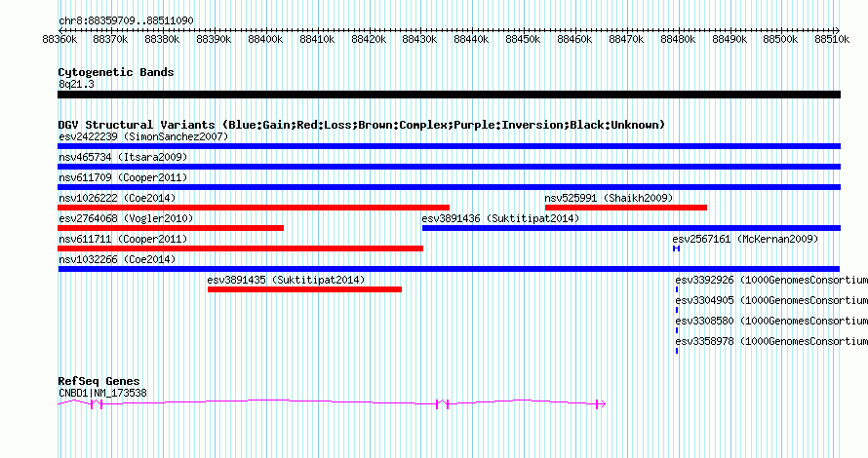Click the esv3891435 (Suktitipat2014) label
Image resolution: width=868 pixels, height=458 pixels.
point(286,280)
